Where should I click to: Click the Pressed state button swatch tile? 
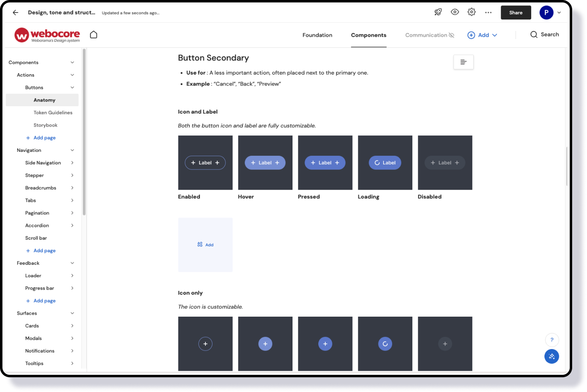click(325, 163)
